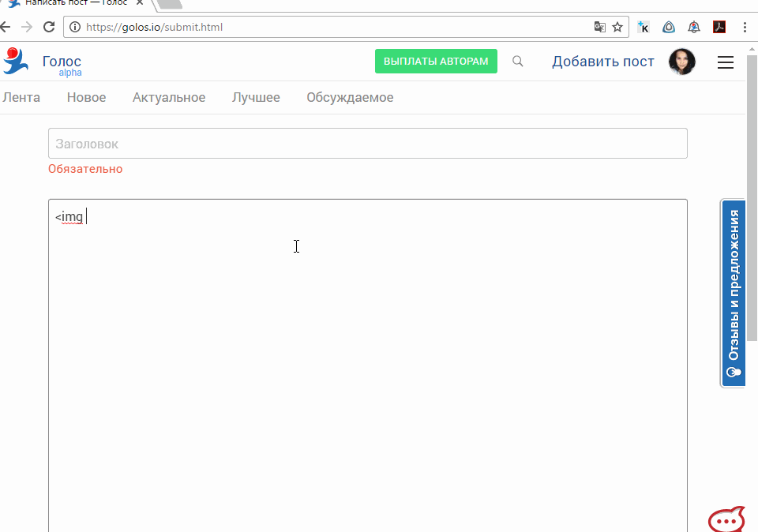Focus the Заголовок title field
The width and height of the screenshot is (758, 532).
368,143
